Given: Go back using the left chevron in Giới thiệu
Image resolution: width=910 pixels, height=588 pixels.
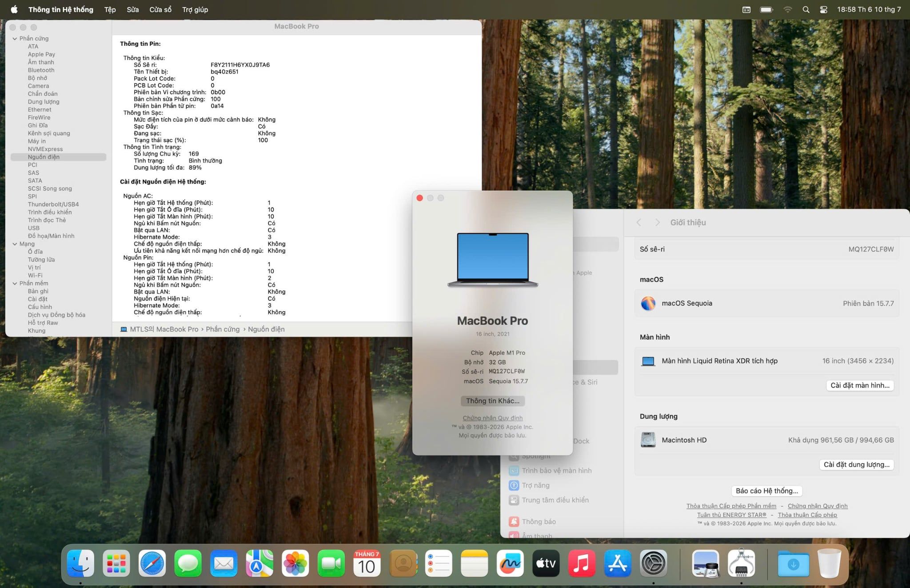Looking at the screenshot, I should (x=639, y=223).
